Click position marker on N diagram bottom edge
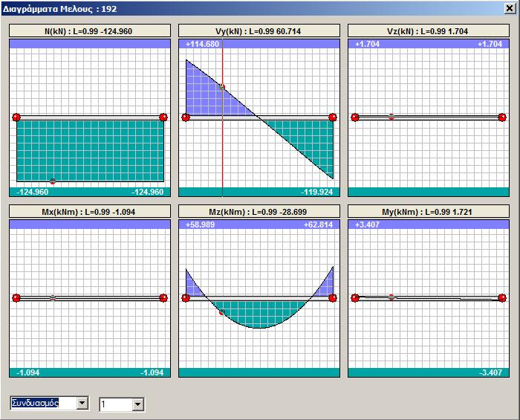 [53, 181]
